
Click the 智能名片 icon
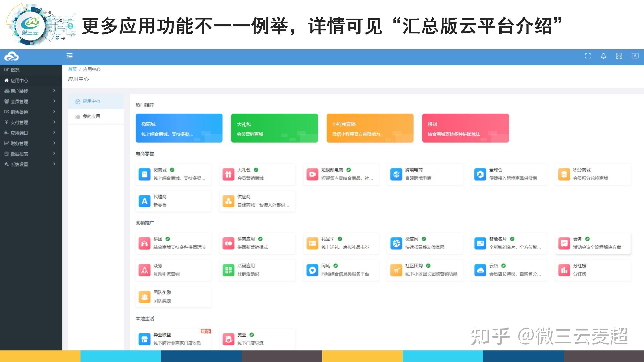tap(480, 243)
